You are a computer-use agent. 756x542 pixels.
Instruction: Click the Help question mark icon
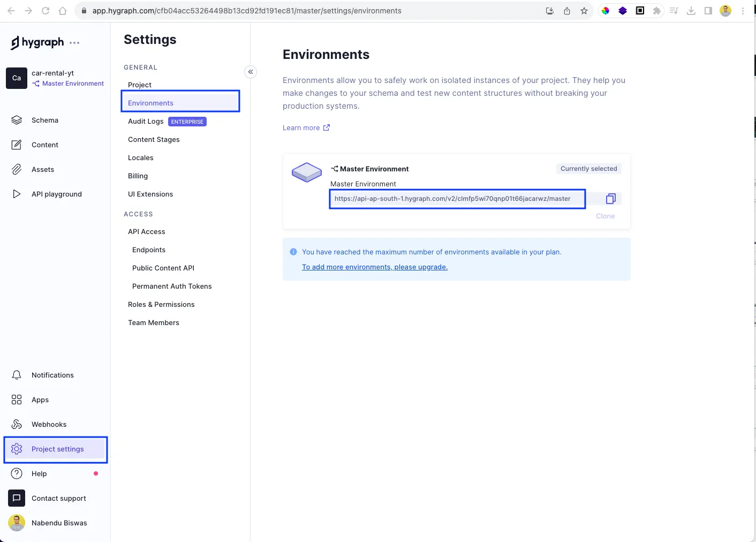17,473
